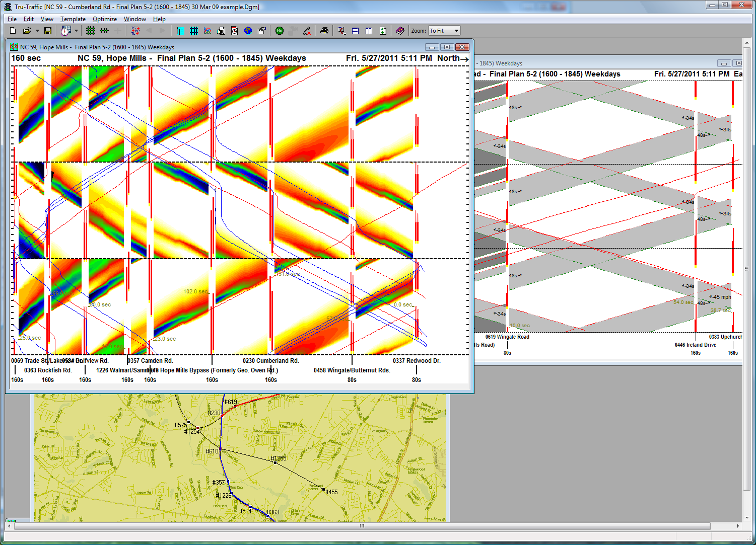This screenshot has height=545, width=756.
Task: Tile windows horizontally using the toolbar icon
Action: [356, 31]
